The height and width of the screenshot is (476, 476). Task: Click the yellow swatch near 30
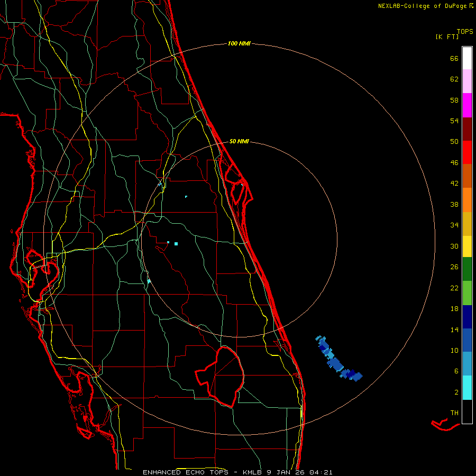(467, 246)
